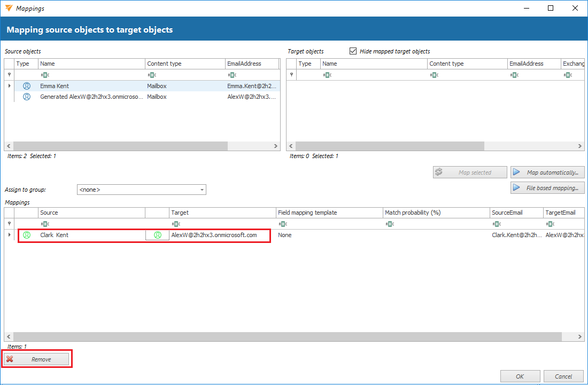Click the Field mapping template column header
The width and height of the screenshot is (588, 385).
pyautogui.click(x=329, y=213)
